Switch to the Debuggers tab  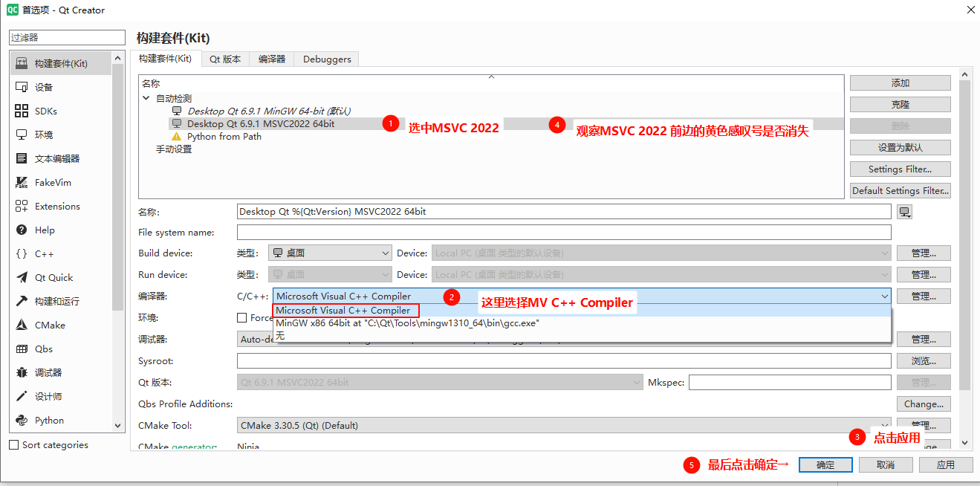coord(327,59)
